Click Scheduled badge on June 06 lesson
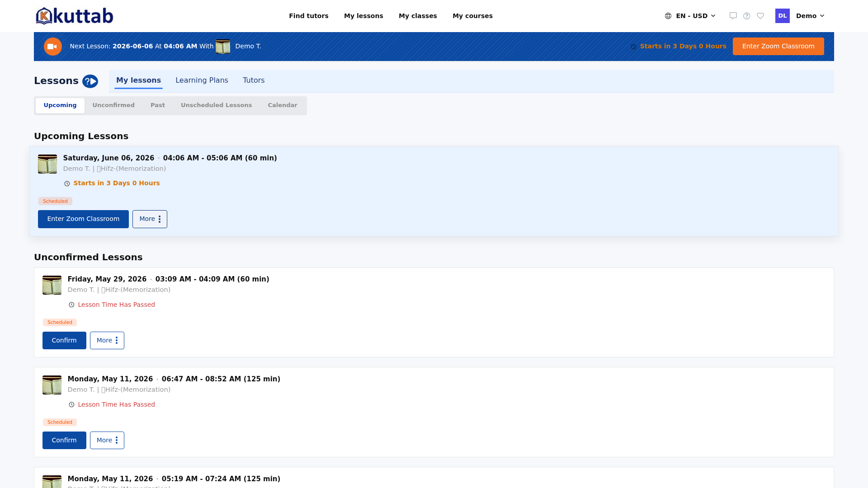The width and height of the screenshot is (868, 488). [55, 202]
